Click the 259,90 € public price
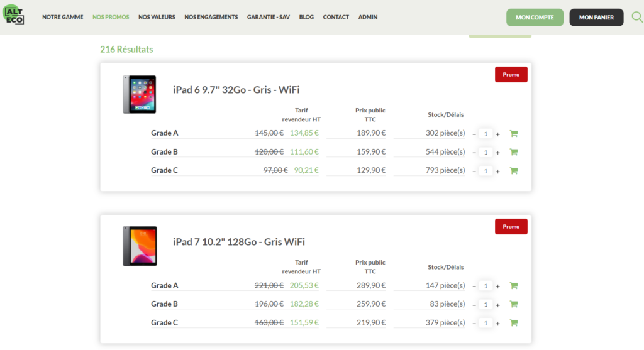 click(371, 304)
